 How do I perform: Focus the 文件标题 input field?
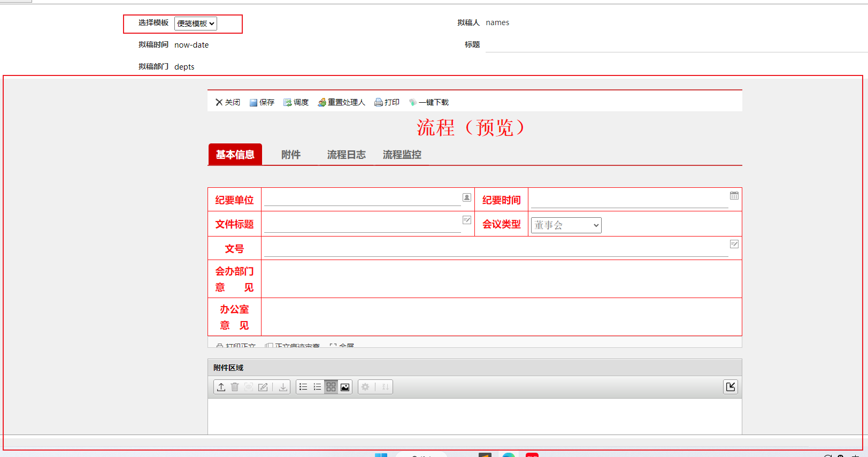point(363,225)
